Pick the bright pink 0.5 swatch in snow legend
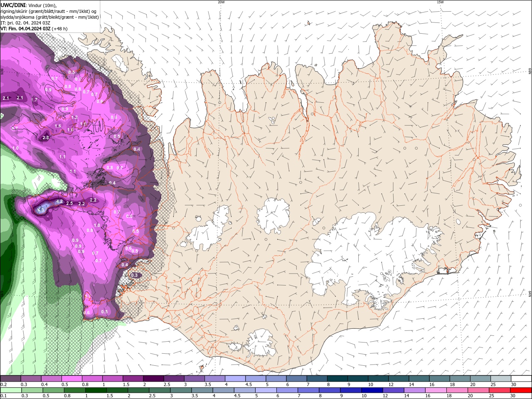This screenshot has width=532, height=399. [71, 379]
